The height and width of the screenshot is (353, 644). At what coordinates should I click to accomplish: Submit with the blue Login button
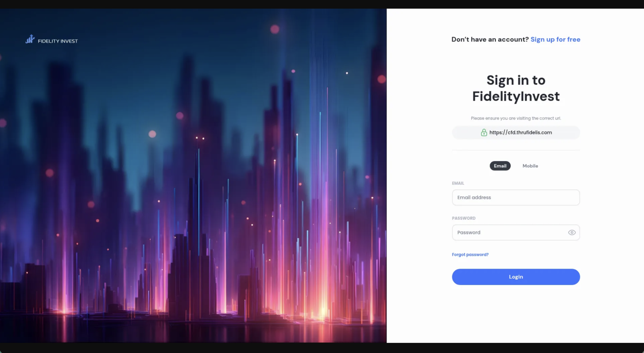516,277
